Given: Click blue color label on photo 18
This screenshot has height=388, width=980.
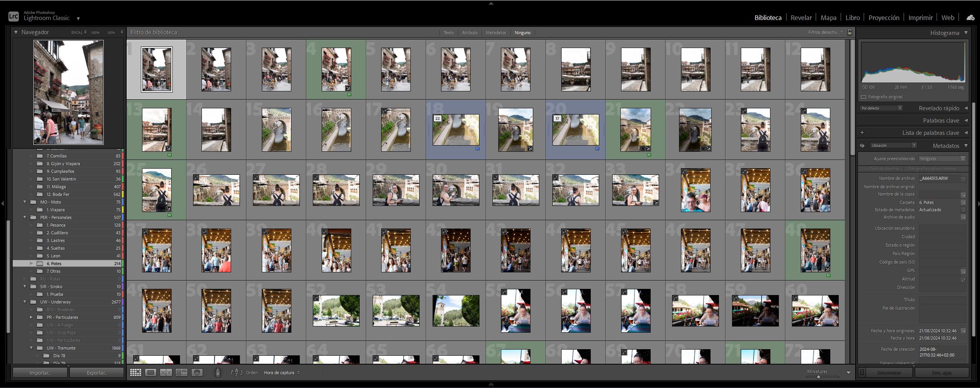Looking at the screenshot, I should (478, 149).
